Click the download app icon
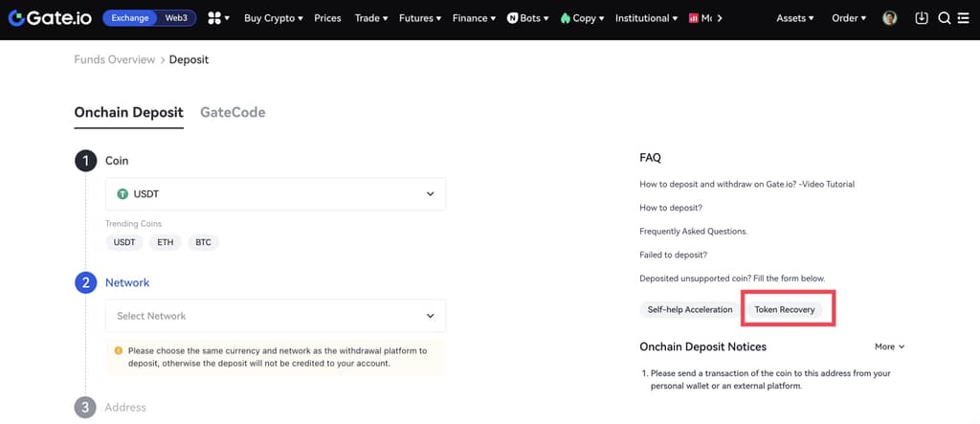This screenshot has height=424, width=980. 922,18
